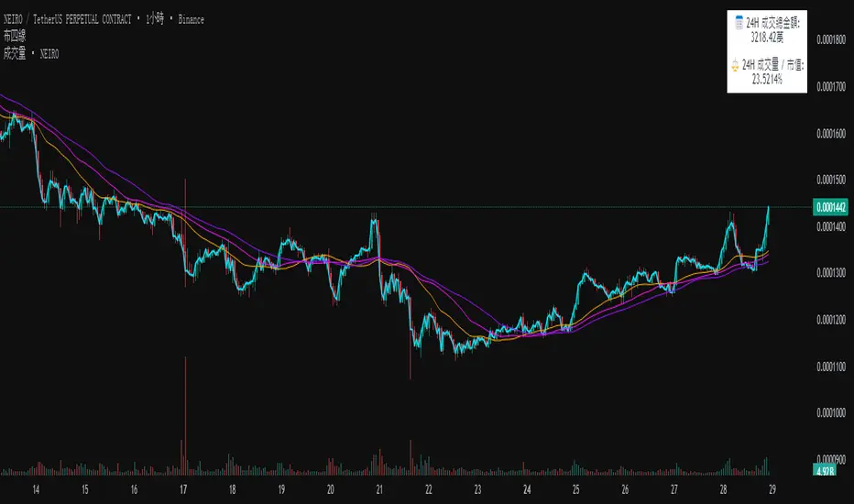Click date 15 on the time axis
854x504 pixels.
(85, 490)
